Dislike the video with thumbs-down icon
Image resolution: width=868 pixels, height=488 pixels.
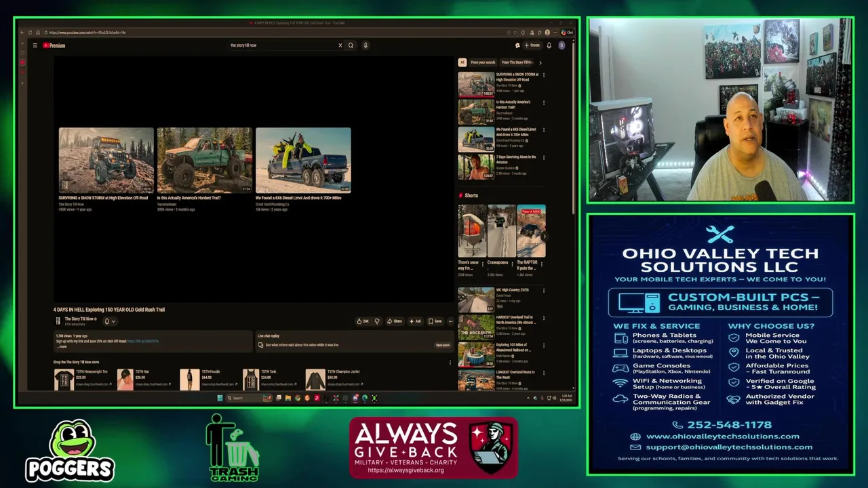pos(377,321)
